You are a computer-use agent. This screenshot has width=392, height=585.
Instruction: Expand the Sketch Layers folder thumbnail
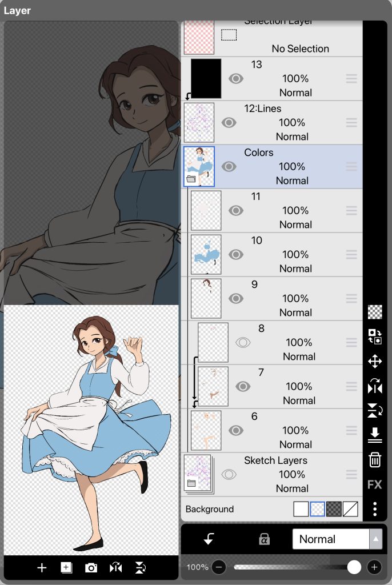[198, 474]
